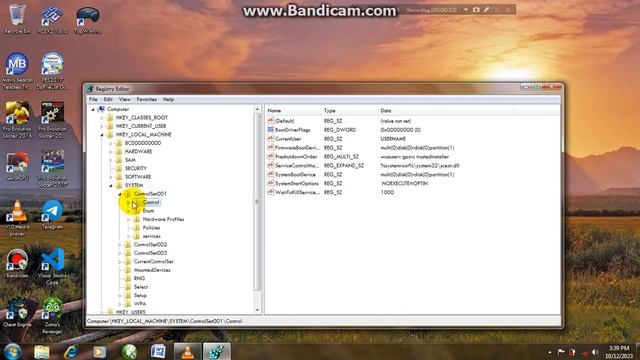
Task: Open the Recycle Bin desktop icon
Action: tap(17, 18)
